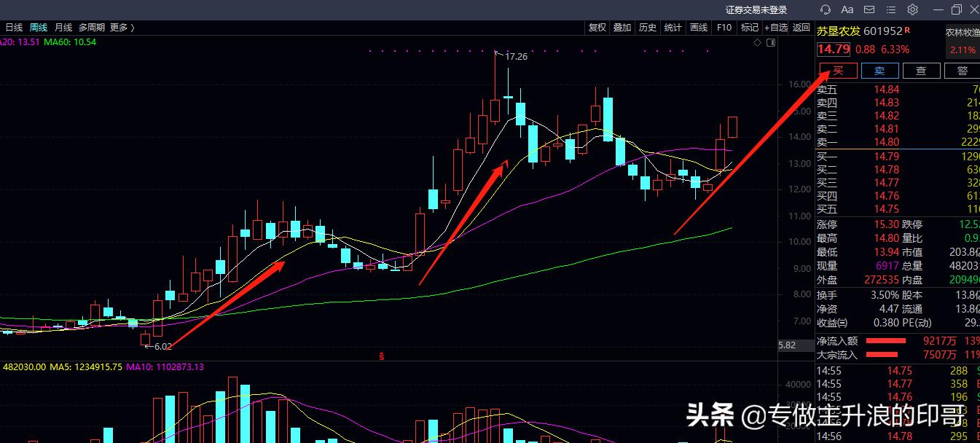Open the 多周期 multi-period view
The width and height of the screenshot is (980, 443).
90,27
